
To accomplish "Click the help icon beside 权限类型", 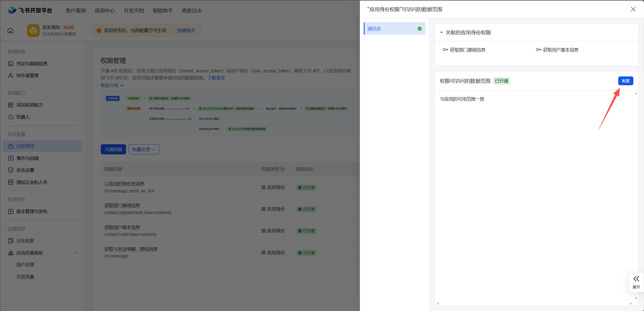I will 283,169.
